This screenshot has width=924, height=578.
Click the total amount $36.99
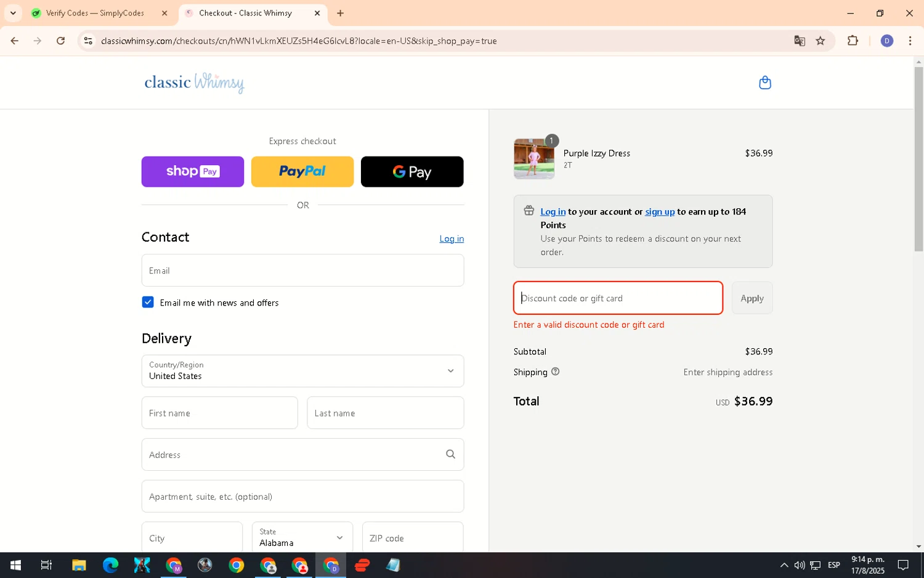pos(753,401)
